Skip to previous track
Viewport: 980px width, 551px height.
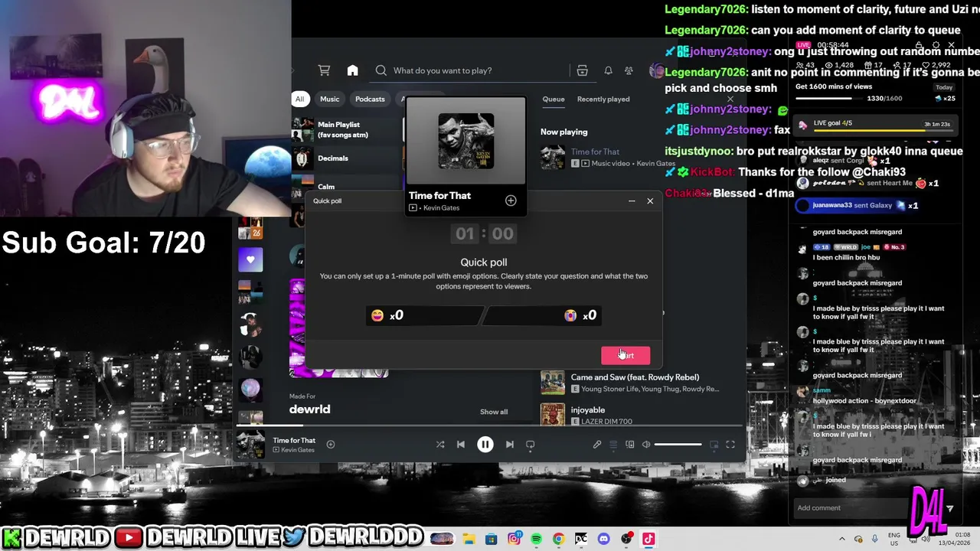tap(460, 445)
